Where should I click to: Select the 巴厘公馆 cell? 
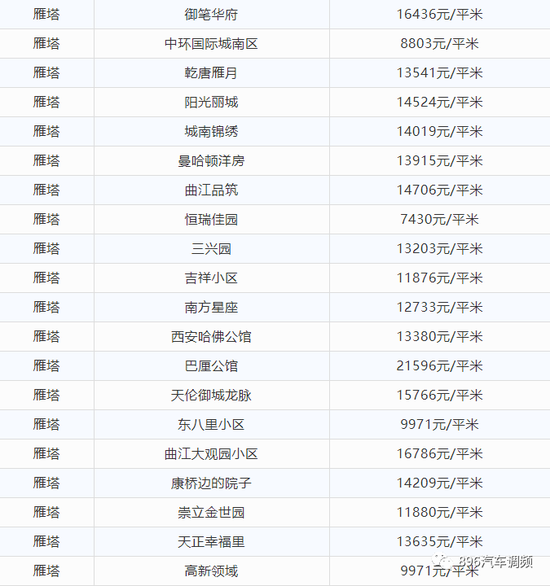(x=211, y=366)
